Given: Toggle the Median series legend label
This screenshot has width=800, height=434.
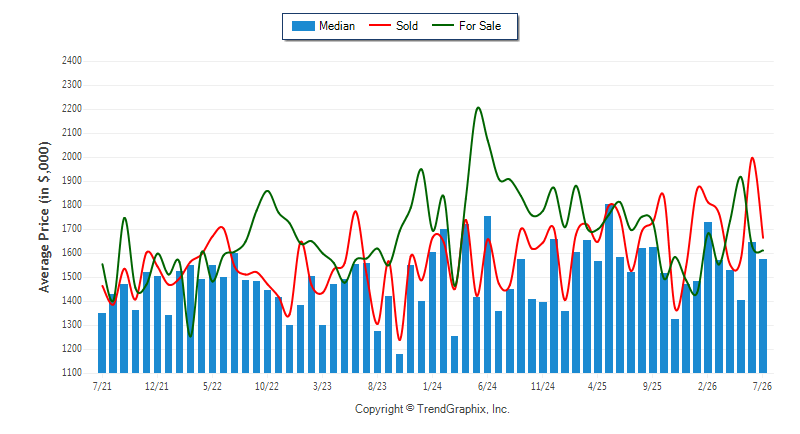Looking at the screenshot, I should (x=337, y=26).
